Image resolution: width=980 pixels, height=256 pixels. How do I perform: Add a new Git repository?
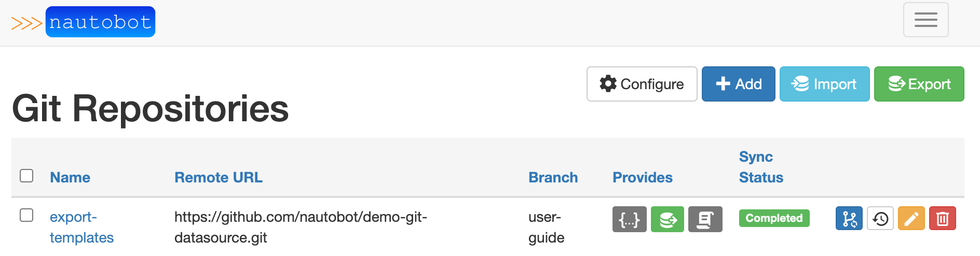[738, 84]
